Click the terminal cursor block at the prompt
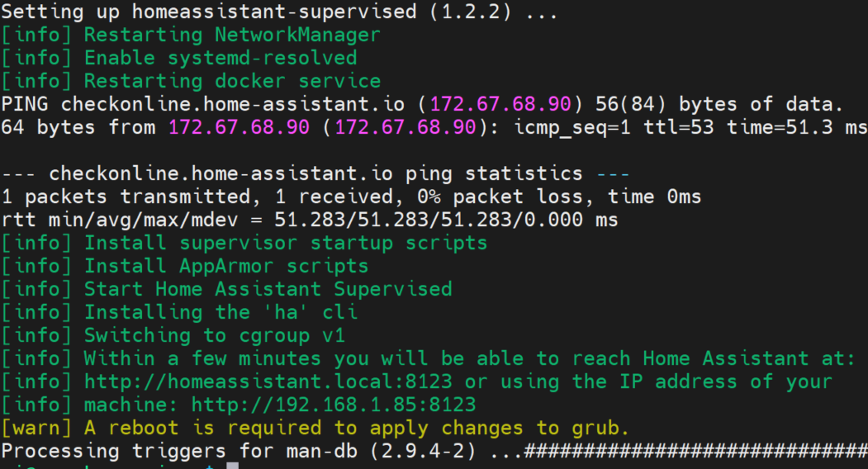 233,466
